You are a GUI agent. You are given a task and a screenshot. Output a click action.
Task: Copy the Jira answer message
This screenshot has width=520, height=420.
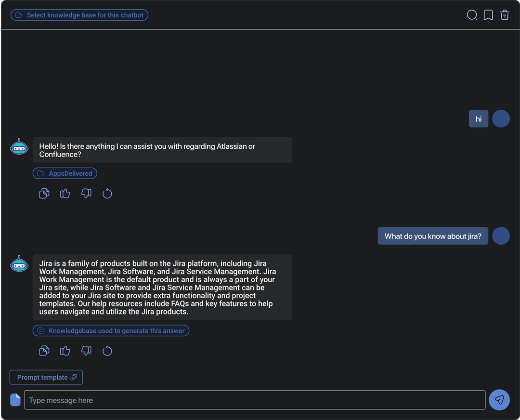coord(44,351)
